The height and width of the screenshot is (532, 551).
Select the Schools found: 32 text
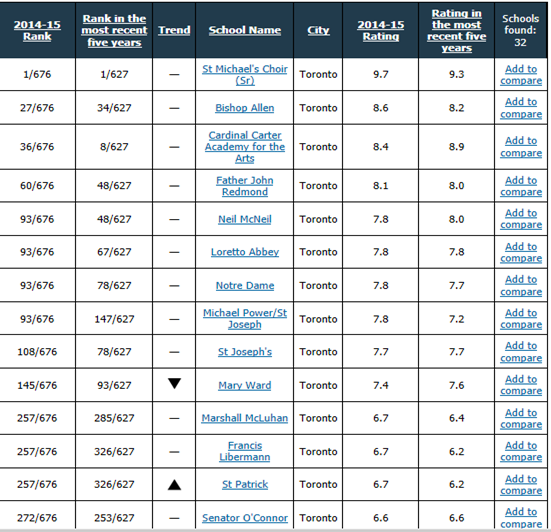click(520, 31)
